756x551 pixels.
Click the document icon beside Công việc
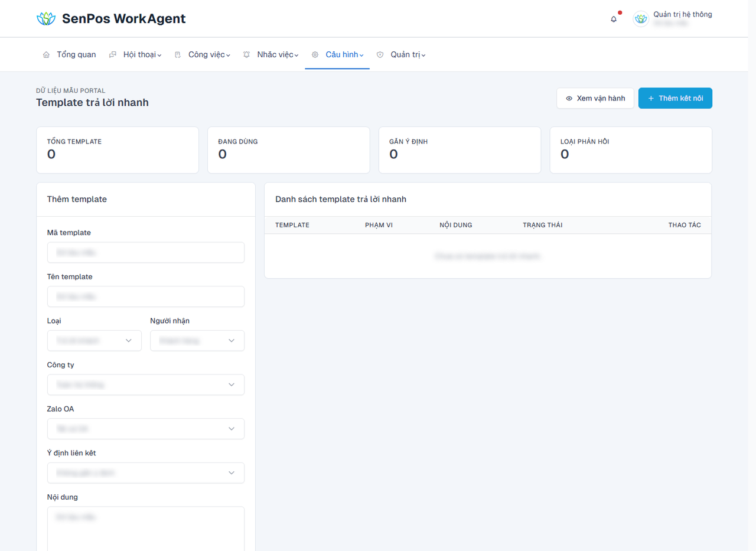coord(178,55)
